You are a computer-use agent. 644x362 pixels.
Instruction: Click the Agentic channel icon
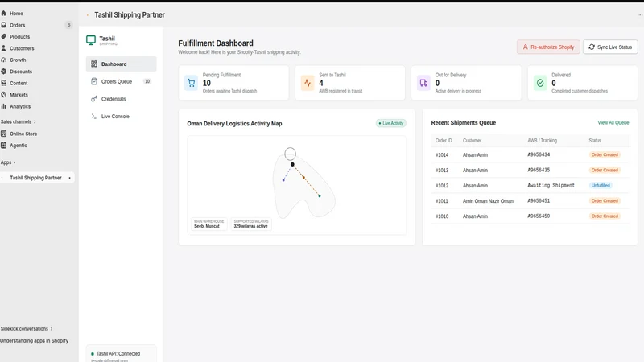(4, 146)
